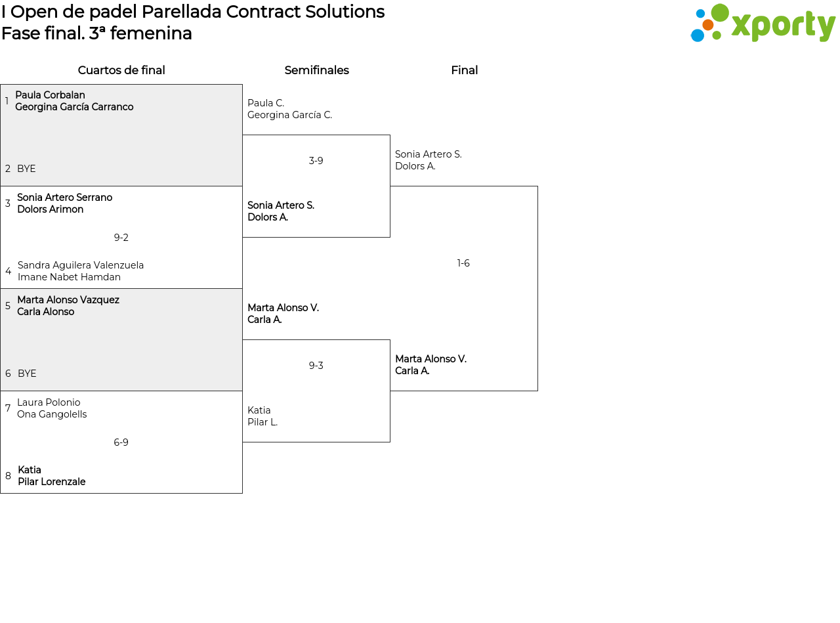Viewport: 840px width, 623px height.
Task: Click the 'Final' column header
Action: [464, 70]
